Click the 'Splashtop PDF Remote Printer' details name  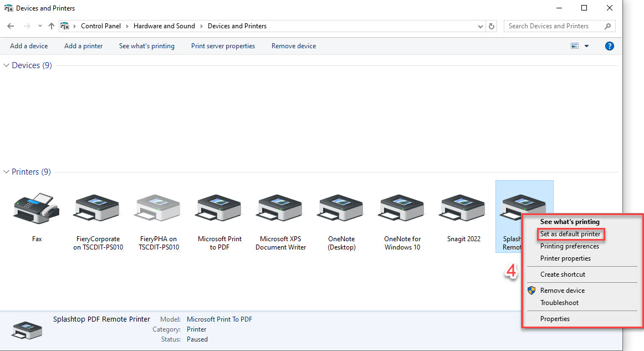pos(101,319)
